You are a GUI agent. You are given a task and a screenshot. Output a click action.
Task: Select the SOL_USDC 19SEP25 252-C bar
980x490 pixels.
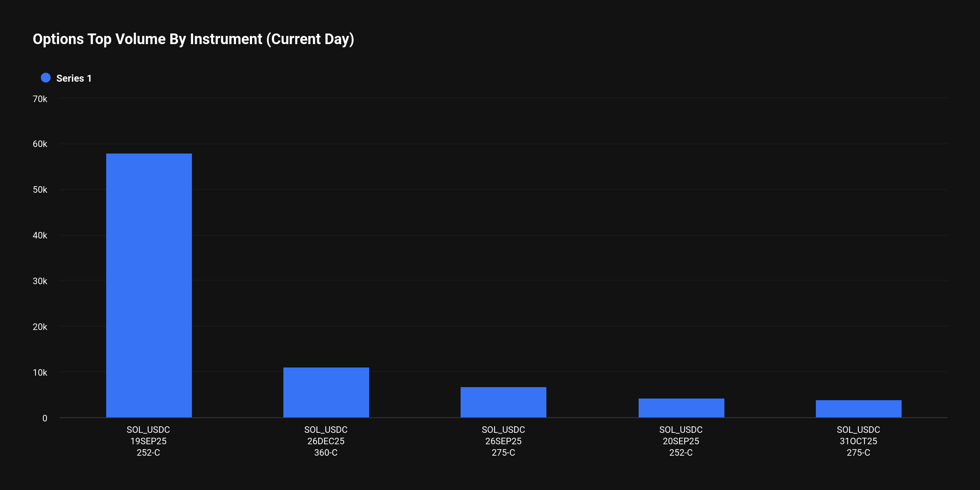(149, 285)
